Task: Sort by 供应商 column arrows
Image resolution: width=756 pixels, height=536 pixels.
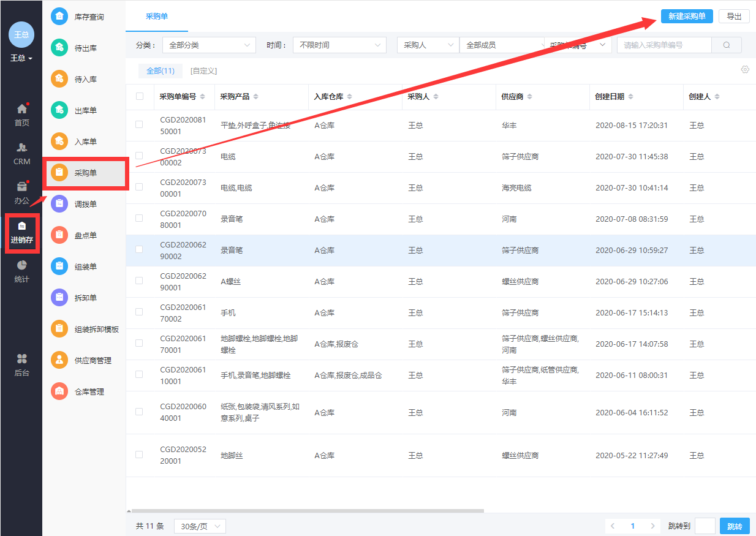Action: pos(529,97)
